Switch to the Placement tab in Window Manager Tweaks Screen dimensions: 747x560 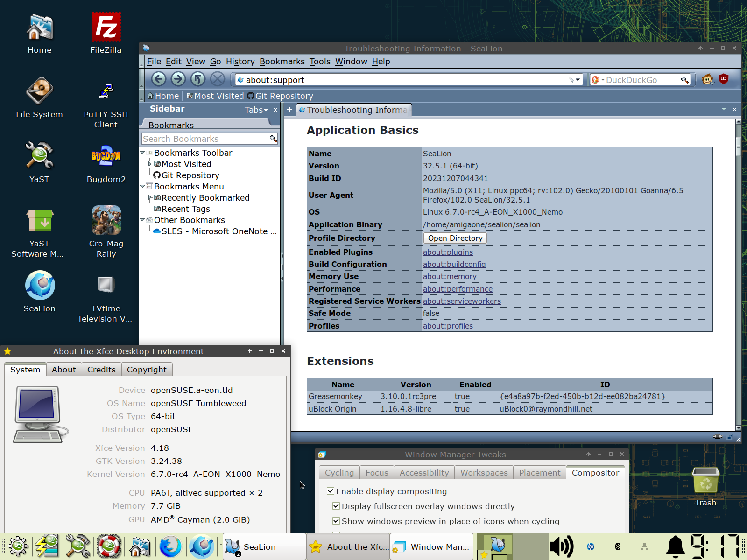540,473
